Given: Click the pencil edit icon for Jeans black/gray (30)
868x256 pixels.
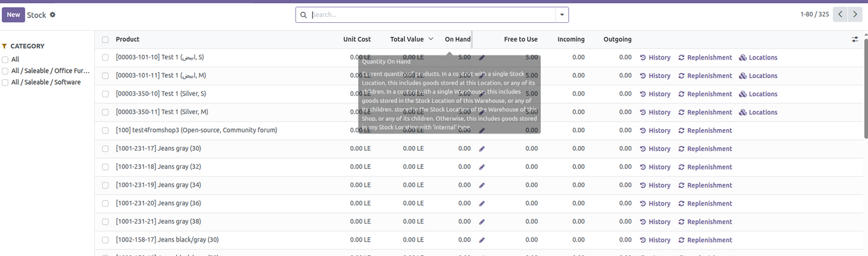Looking at the screenshot, I should (x=482, y=240).
